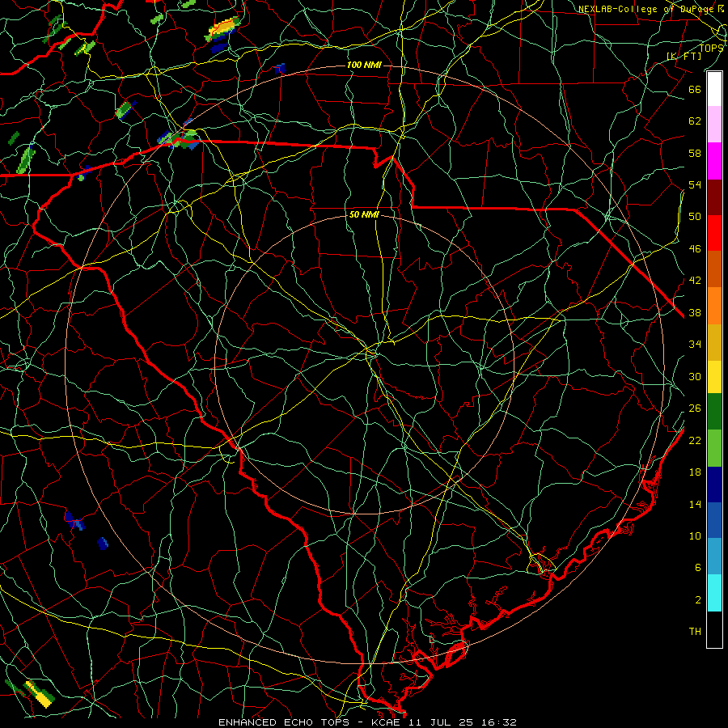Click the 46 legend value
This screenshot has height=728, width=728.
[x=695, y=248]
